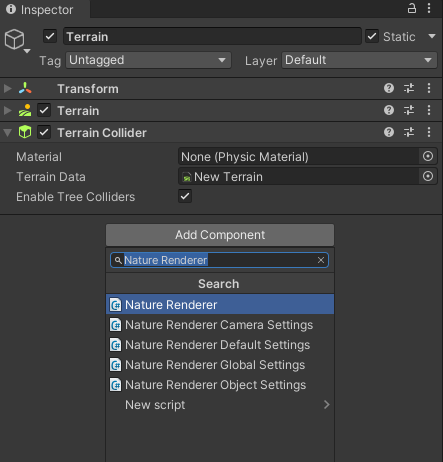Open Terrain Collider more options menu
This screenshot has height=462, width=443.
tap(429, 132)
